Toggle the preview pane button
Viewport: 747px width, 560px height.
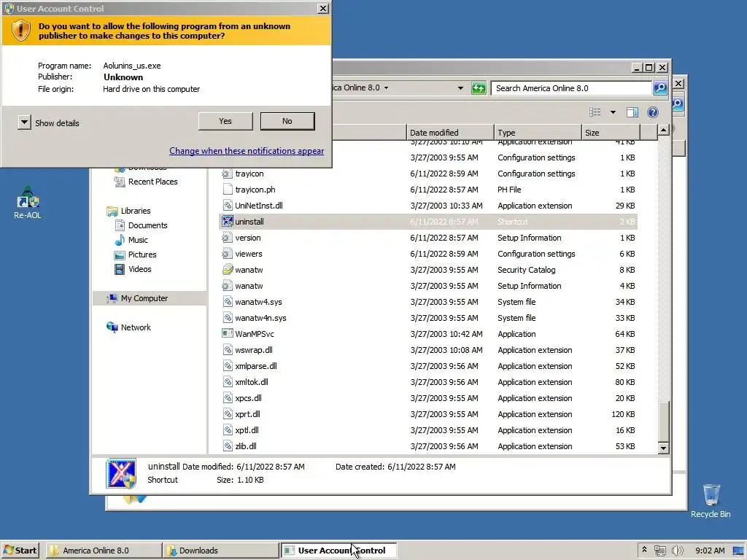pyautogui.click(x=632, y=112)
